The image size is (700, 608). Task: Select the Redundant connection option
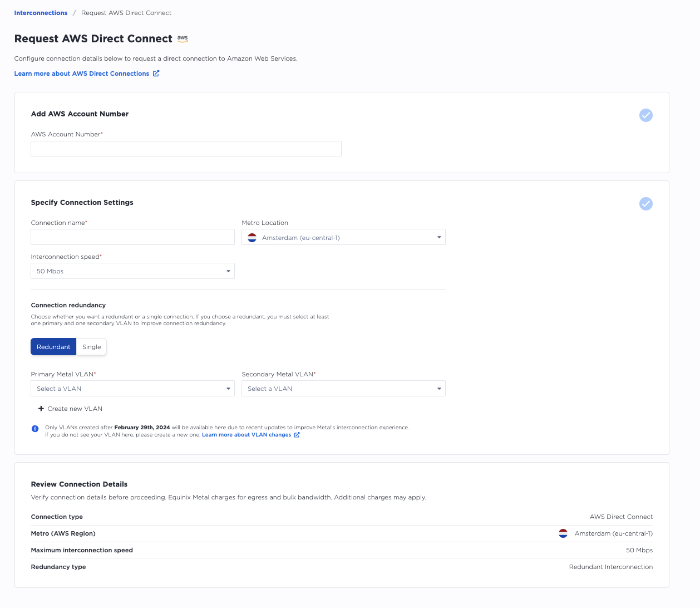pos(53,347)
